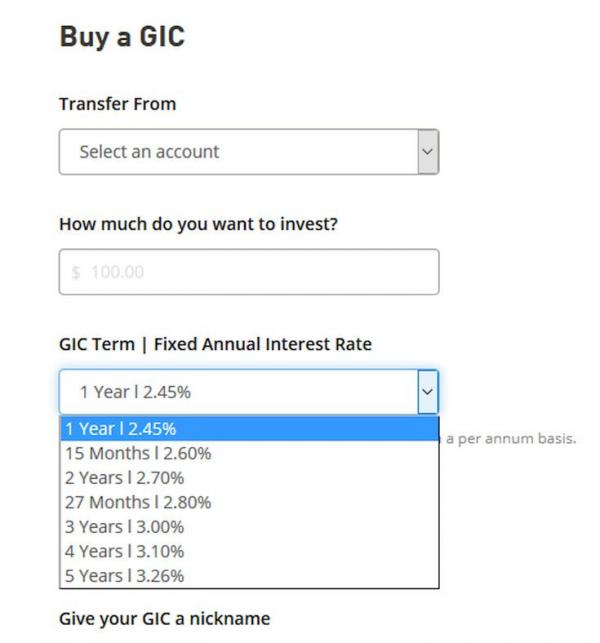600x643 pixels.
Task: Select the 27 Months 2.80% option
Action: tap(137, 502)
